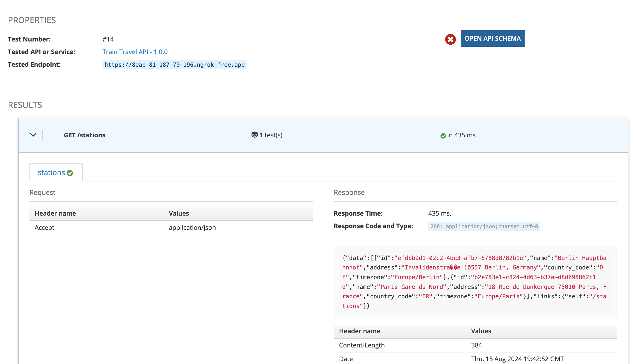Screen dimensions: 635x364
Task: Click the layers icon beside 1 test(s)
Action: 254,135
